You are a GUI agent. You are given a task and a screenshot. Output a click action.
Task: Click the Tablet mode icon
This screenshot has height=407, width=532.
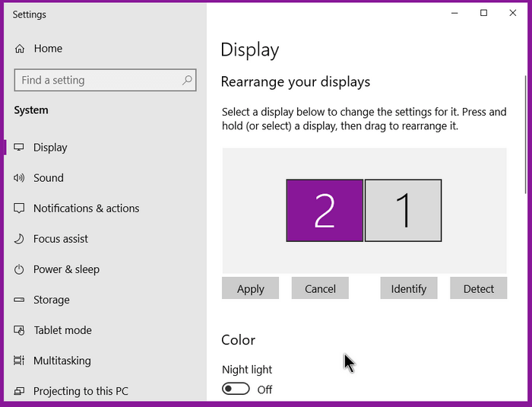pyautogui.click(x=19, y=330)
